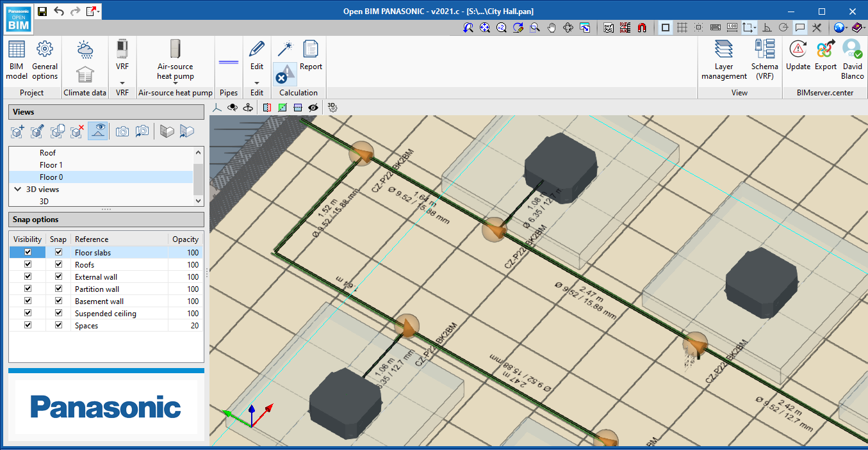Open the crop region dropdown arrow

(756, 28)
